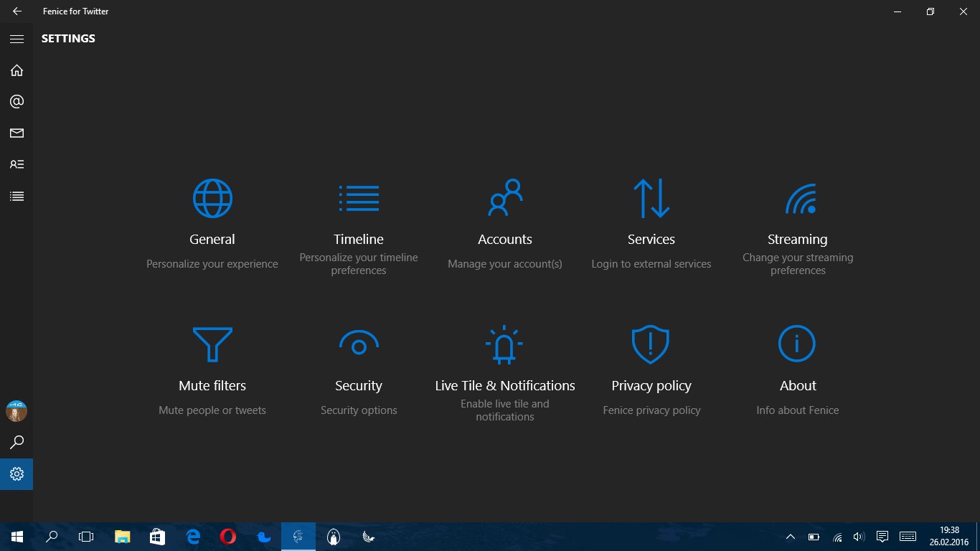Open Accounts settings via the people icon

coord(505,198)
